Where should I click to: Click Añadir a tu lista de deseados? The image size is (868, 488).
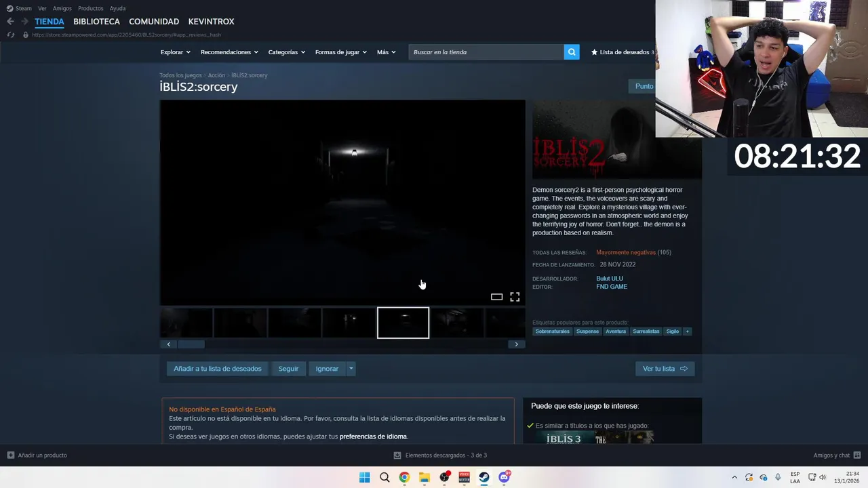pyautogui.click(x=218, y=369)
